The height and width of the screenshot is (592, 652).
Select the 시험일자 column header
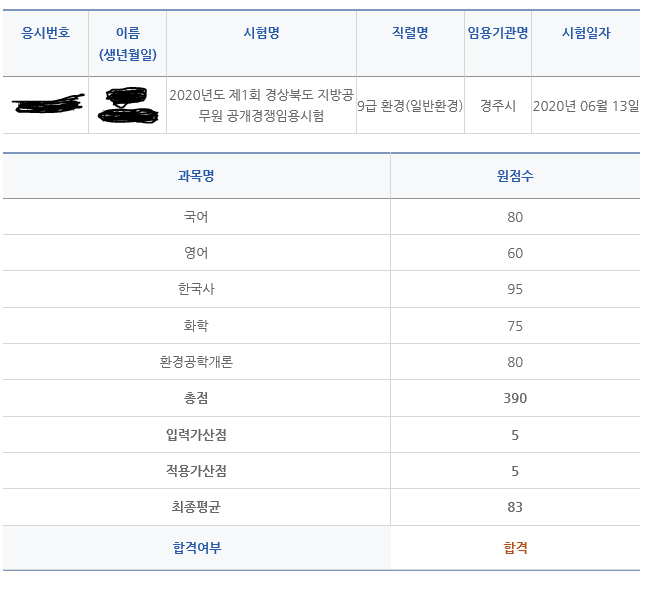point(586,33)
